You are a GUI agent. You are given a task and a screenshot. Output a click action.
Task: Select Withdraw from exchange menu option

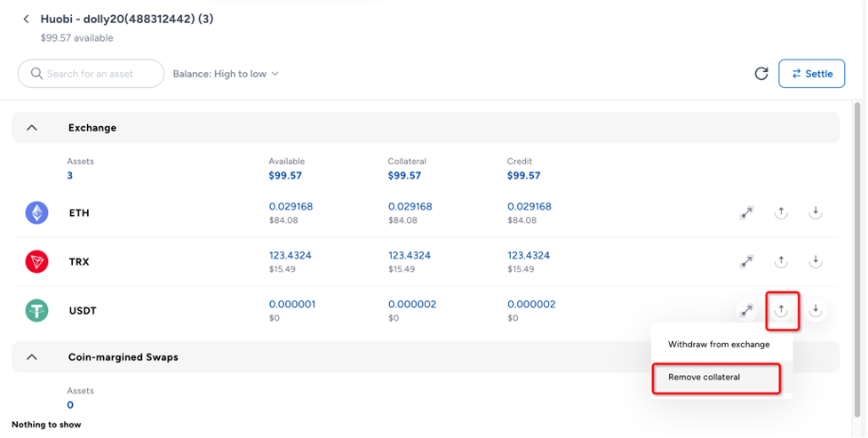click(x=719, y=344)
